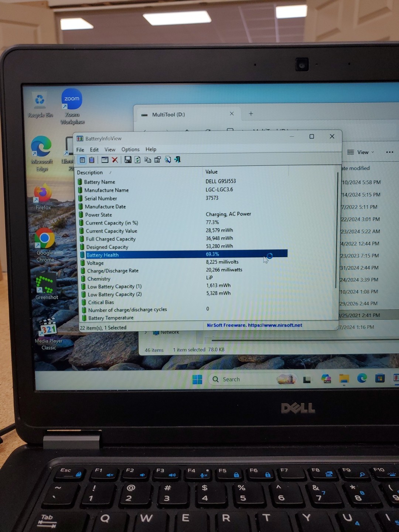Select the Google Chrome desktop shortcut
Viewport: 399px width, 532px height.
point(45,245)
